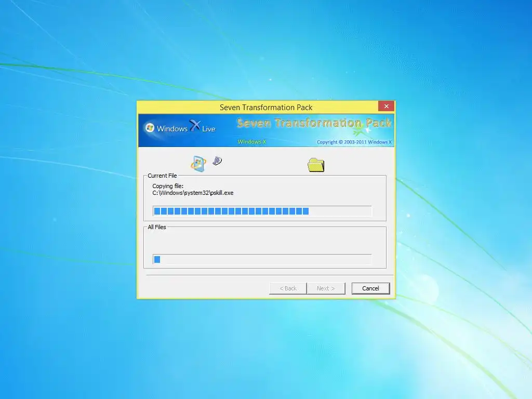The height and width of the screenshot is (399, 532).
Task: Click the green 'Windows X' banner text
Action: tap(252, 142)
